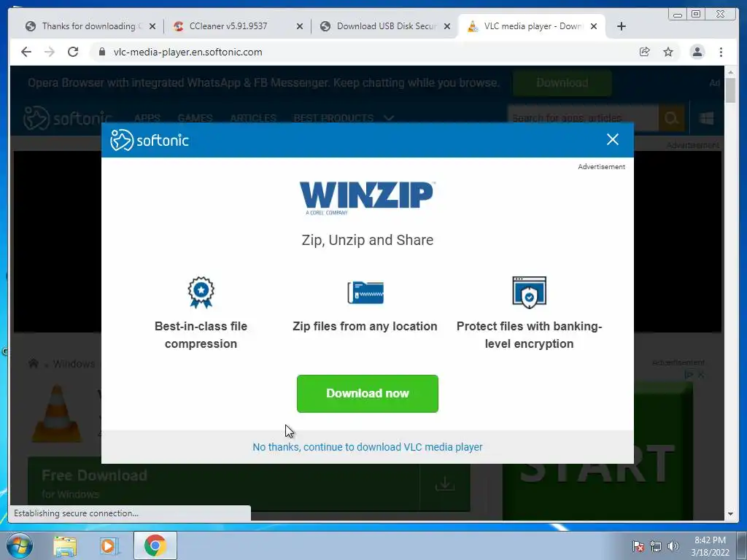Click the Action Center flag icon

point(638,546)
